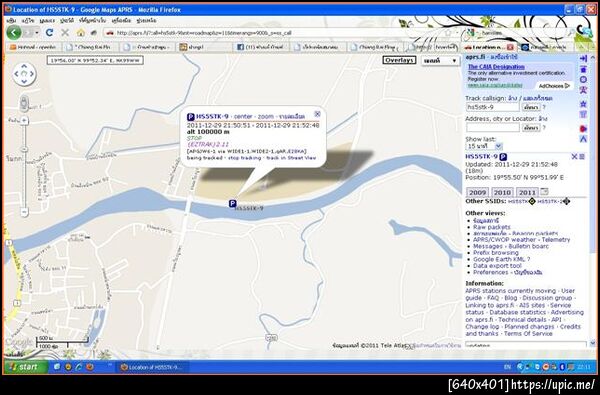Click the Location of HS5STK-9 taskbar item

pos(152,367)
